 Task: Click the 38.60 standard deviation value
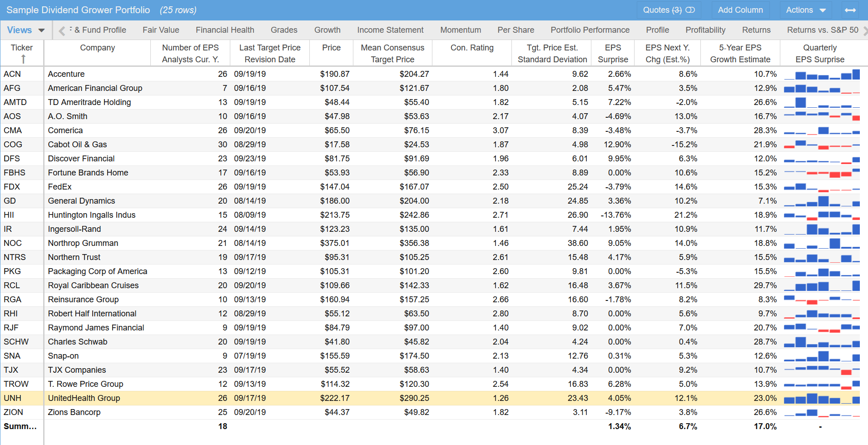[578, 243]
